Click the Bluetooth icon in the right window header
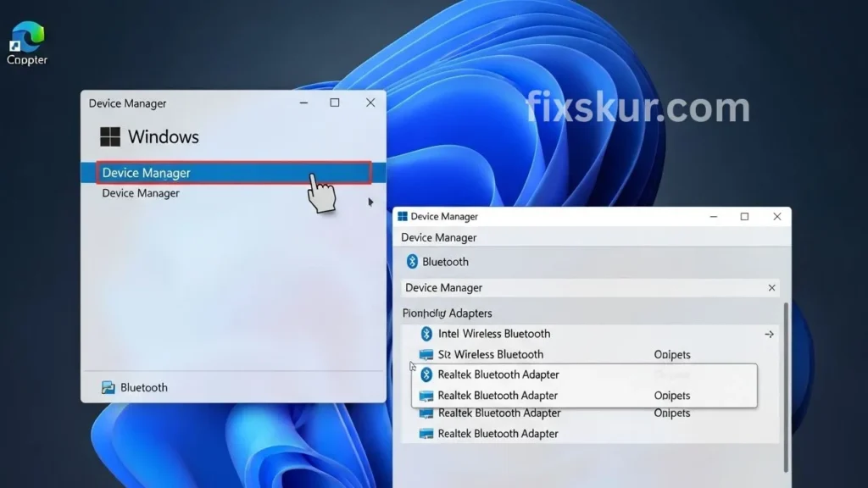Image resolution: width=868 pixels, height=488 pixels. click(412, 261)
